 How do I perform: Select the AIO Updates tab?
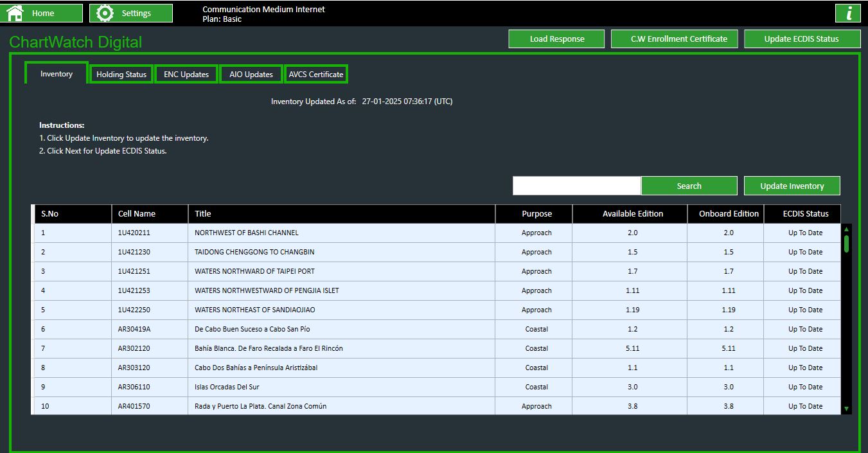251,73
